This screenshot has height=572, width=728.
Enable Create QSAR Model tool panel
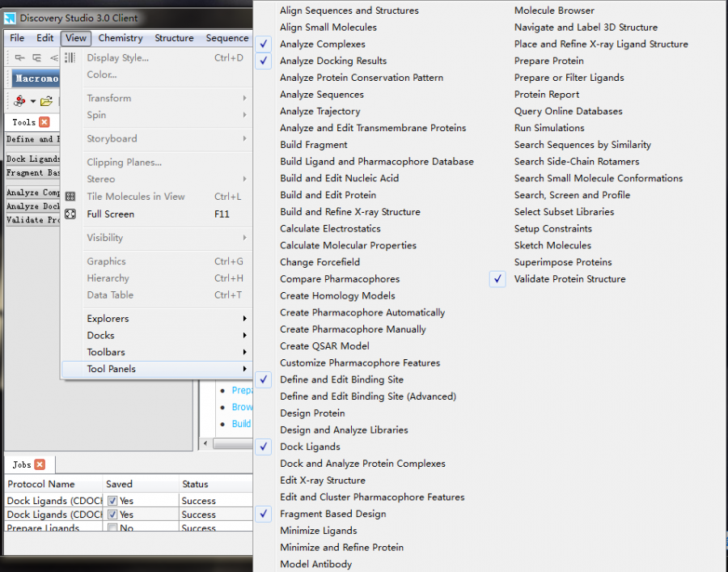click(324, 346)
